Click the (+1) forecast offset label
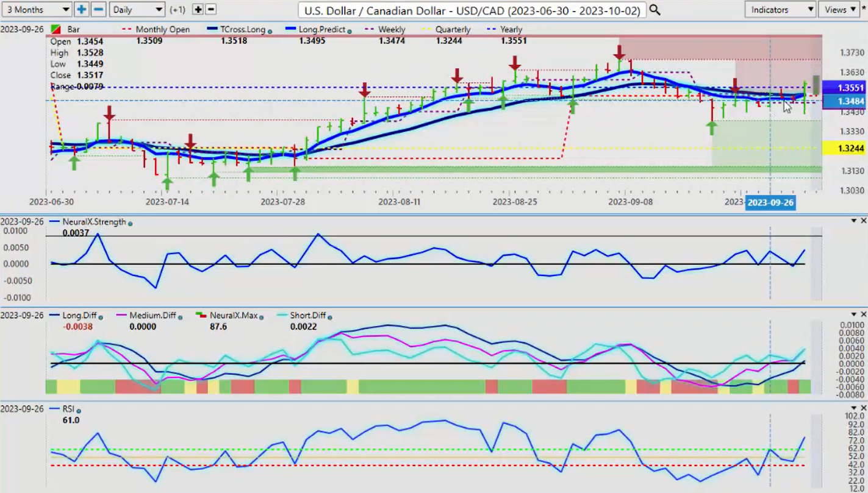The image size is (868, 493). [x=179, y=10]
